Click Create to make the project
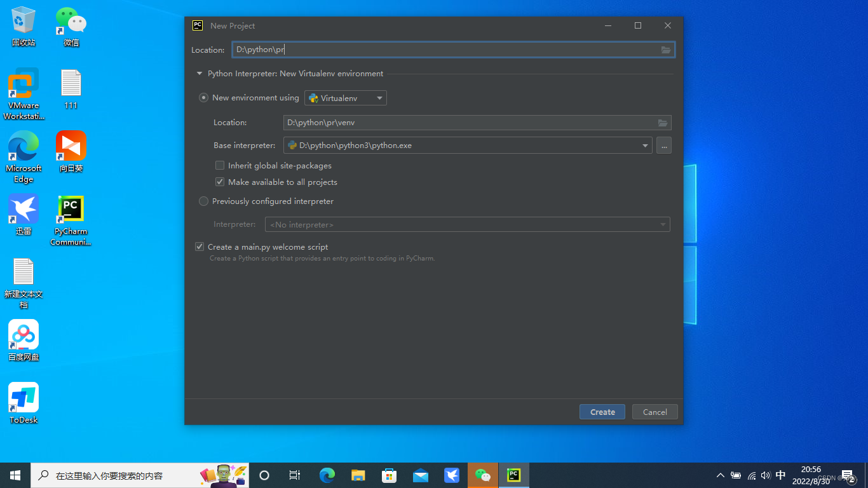868x488 pixels. [x=602, y=412]
